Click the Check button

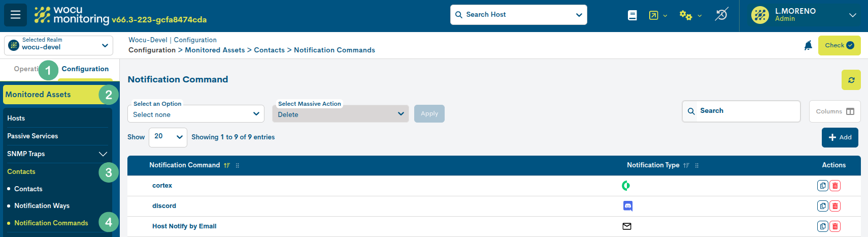tap(839, 45)
